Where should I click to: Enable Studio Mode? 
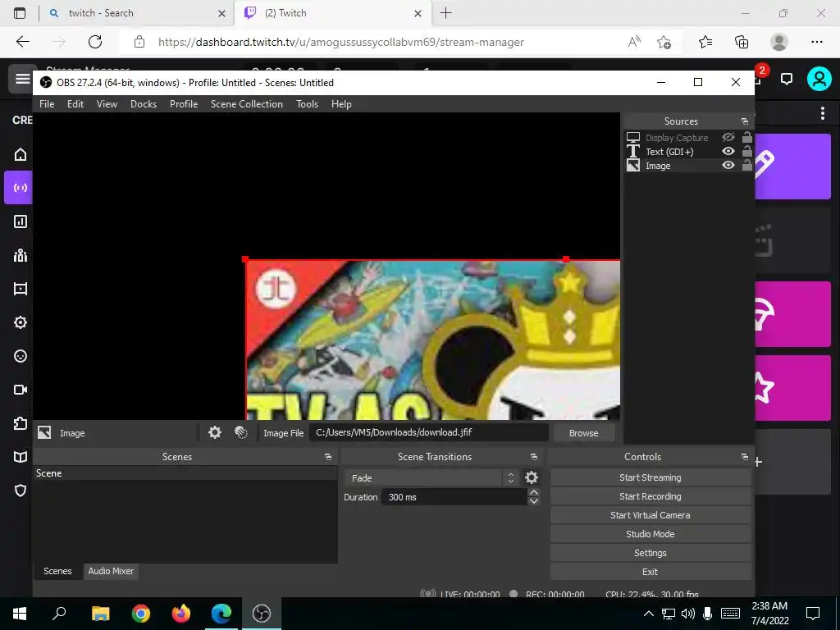[651, 533]
